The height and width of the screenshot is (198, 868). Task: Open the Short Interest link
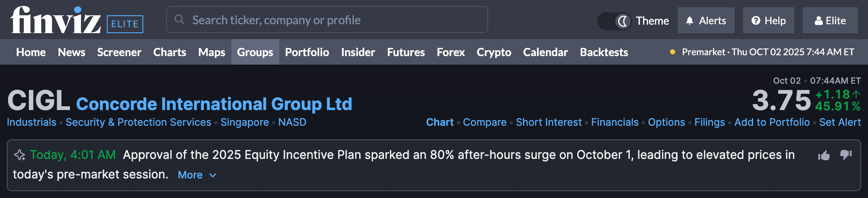(x=548, y=122)
